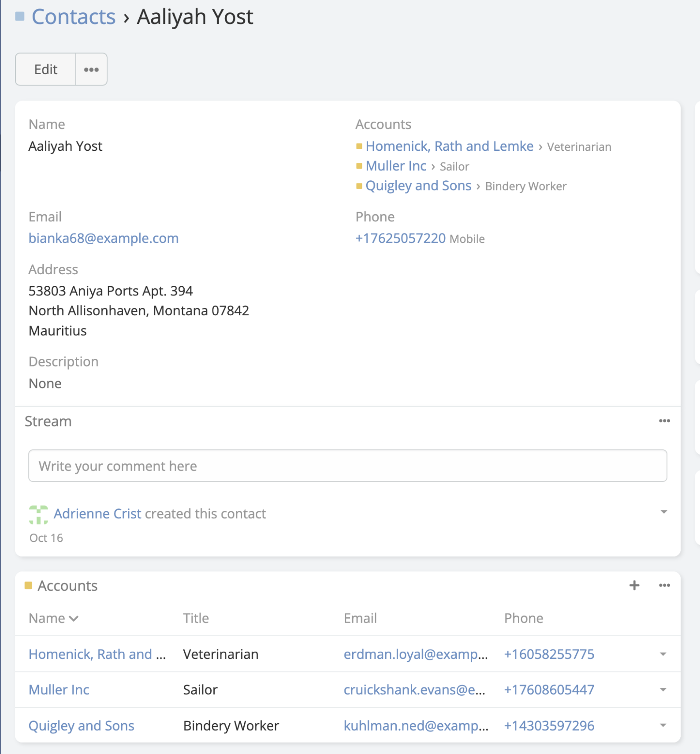
Task: Focus the Write your comment here field
Action: click(x=347, y=466)
